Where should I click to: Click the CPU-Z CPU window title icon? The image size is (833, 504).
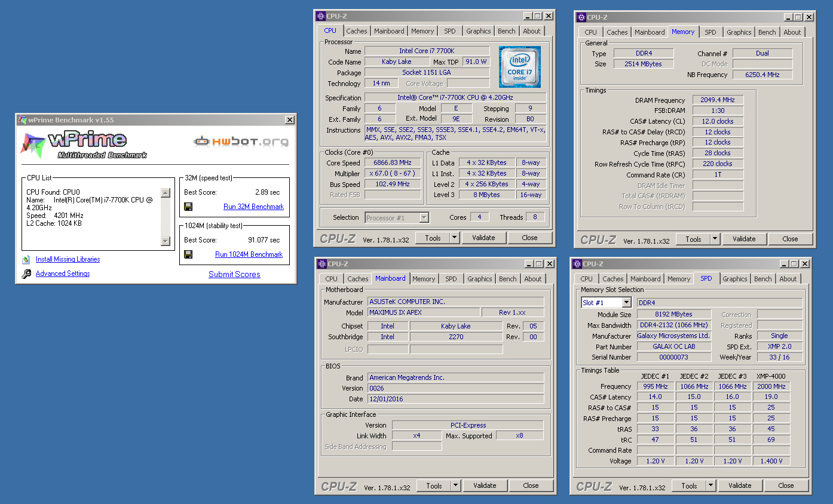tap(321, 16)
